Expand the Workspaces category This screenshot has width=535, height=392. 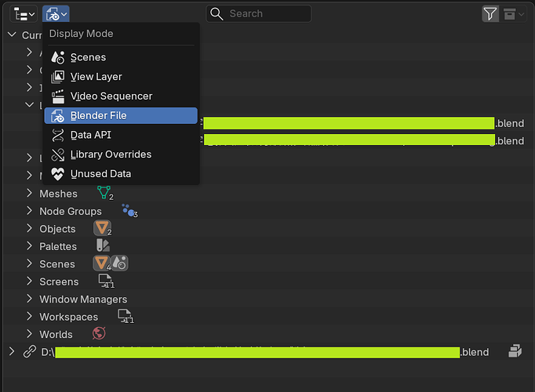coord(29,316)
